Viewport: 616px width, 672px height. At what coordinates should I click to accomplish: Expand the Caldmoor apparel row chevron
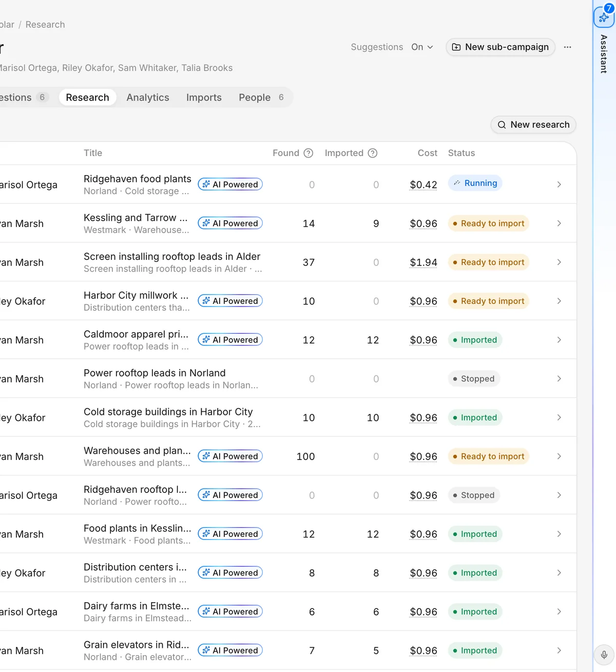point(559,340)
